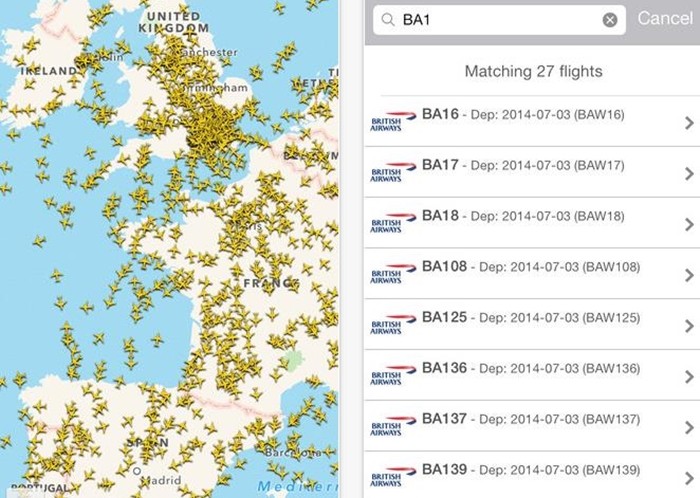Click the magnifier search icon
700x498 pixels.
388,19
